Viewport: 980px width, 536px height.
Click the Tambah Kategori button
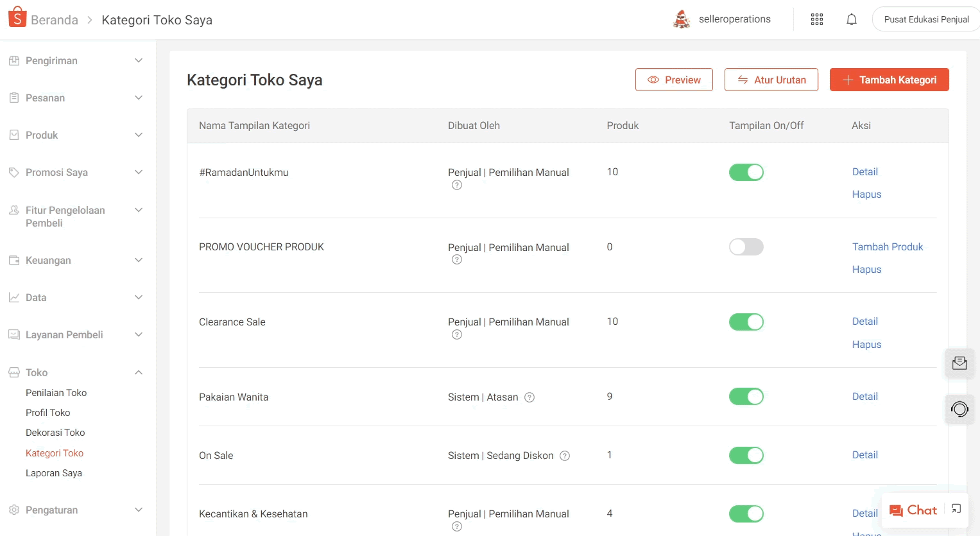coord(889,80)
